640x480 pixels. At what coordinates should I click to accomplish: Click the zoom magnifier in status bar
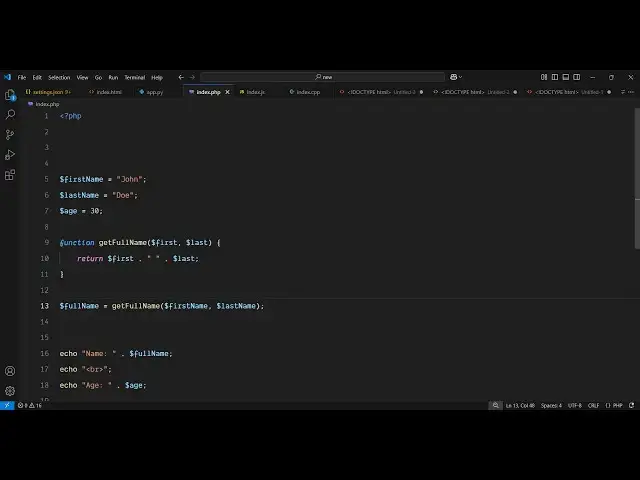point(496,405)
